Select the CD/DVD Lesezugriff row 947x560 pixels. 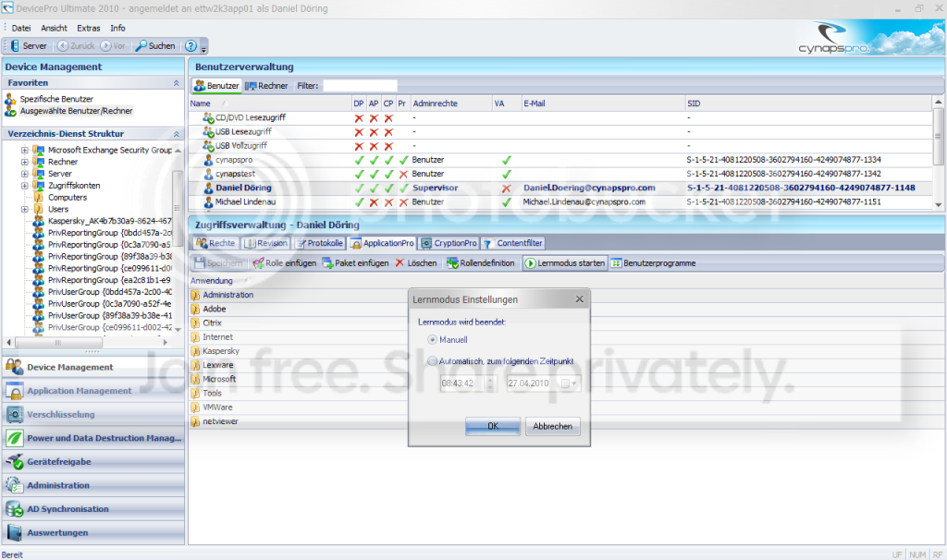point(561,117)
